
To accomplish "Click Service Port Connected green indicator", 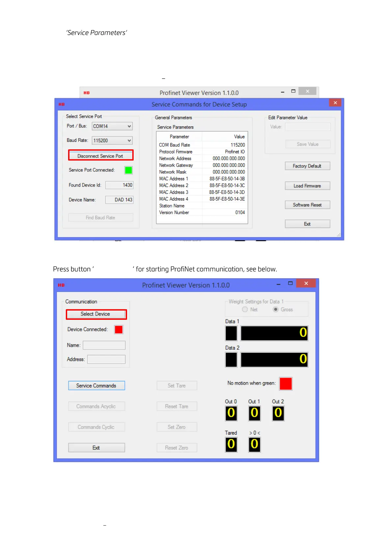I will [128, 170].
